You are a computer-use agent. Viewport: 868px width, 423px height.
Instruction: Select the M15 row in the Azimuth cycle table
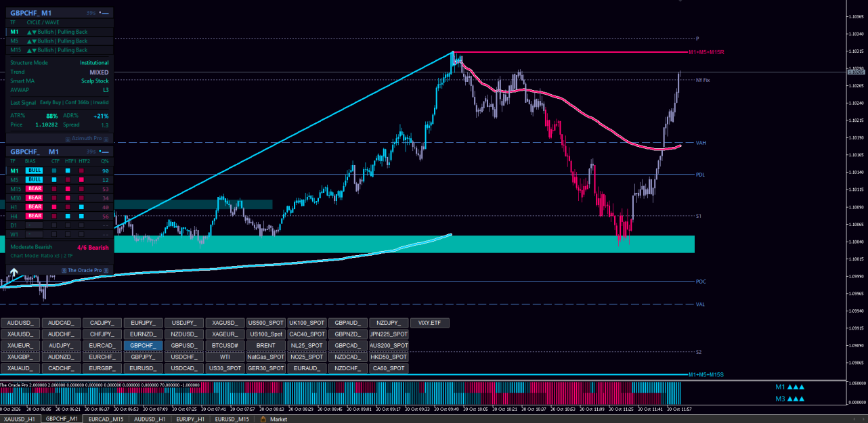[x=59, y=50]
